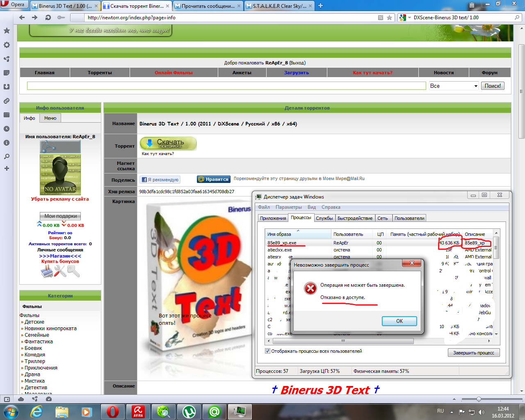This screenshot has width=525, height=420.
Task: Sort processes by 'Имя образа' column header
Action: point(298,234)
